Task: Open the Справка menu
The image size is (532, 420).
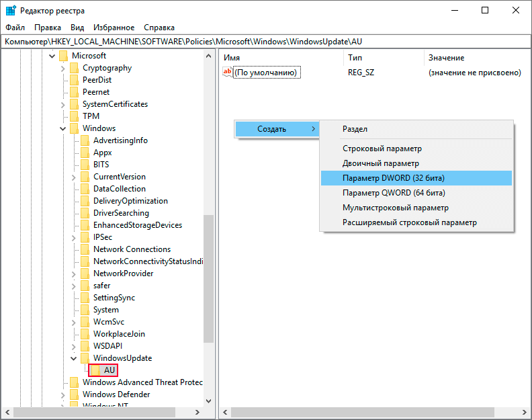Action: 159,28
